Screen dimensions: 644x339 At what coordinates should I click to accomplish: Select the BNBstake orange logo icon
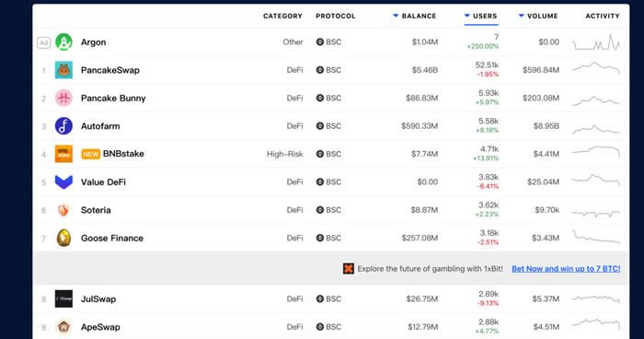click(x=63, y=154)
